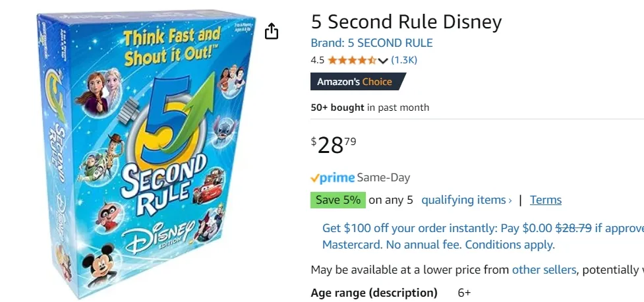Open the Brand: 5 SECOND RULE link
644x302 pixels.
click(372, 43)
